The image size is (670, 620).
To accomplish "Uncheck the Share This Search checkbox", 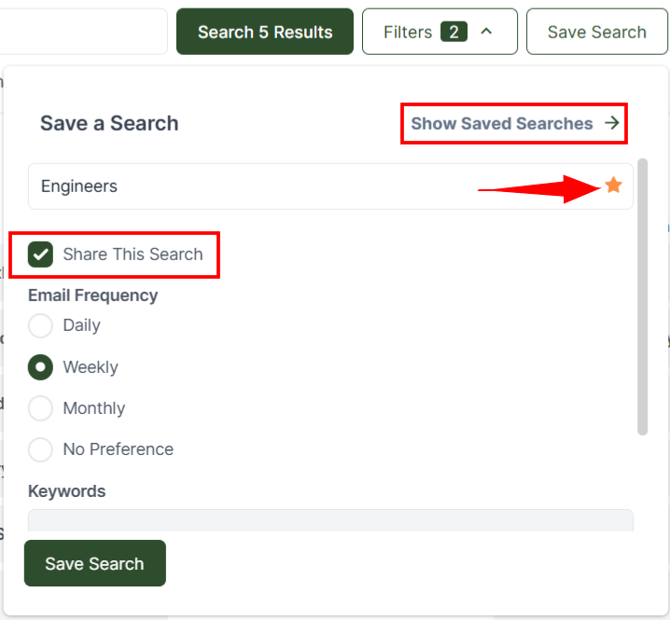I will 41,254.
